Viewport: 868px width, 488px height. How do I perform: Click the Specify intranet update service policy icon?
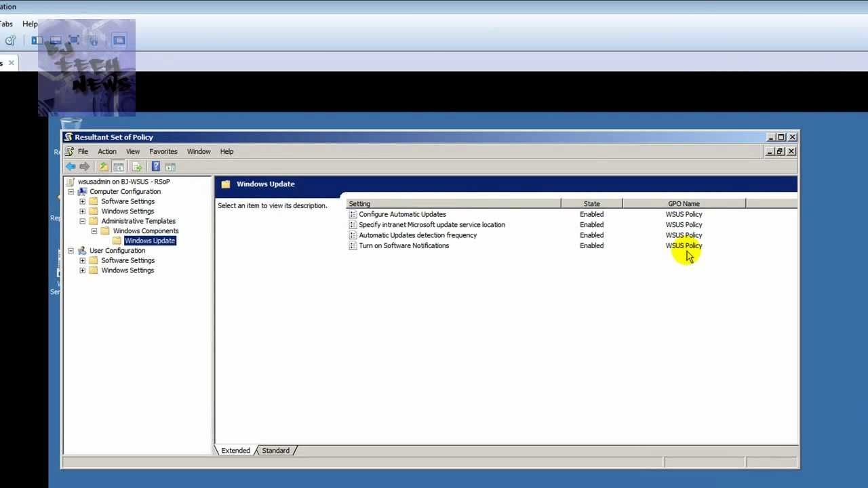pos(353,224)
